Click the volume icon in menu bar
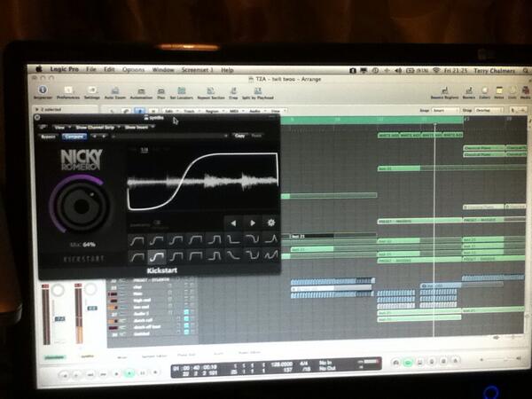The width and height of the screenshot is (532, 399). 398,70
